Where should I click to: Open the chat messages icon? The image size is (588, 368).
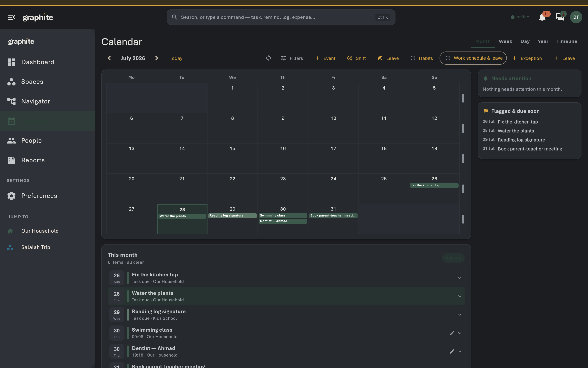pyautogui.click(x=560, y=17)
